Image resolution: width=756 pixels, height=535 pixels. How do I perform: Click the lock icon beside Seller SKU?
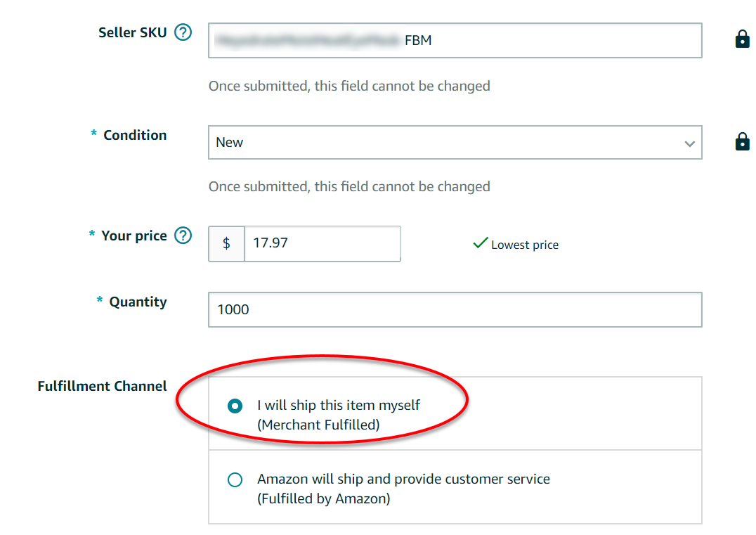pos(742,39)
